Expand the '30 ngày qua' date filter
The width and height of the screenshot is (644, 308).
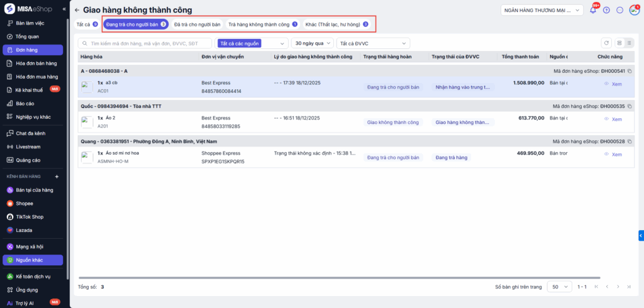click(313, 43)
